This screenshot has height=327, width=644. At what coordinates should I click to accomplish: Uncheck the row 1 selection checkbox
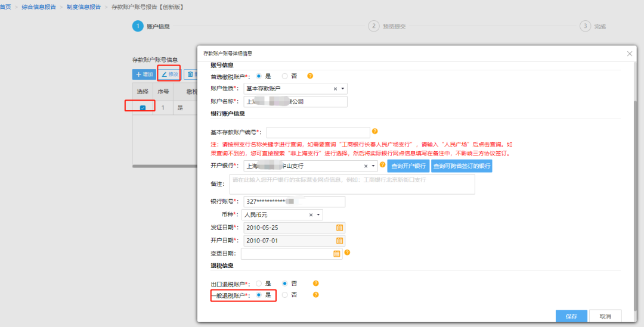coord(143,108)
